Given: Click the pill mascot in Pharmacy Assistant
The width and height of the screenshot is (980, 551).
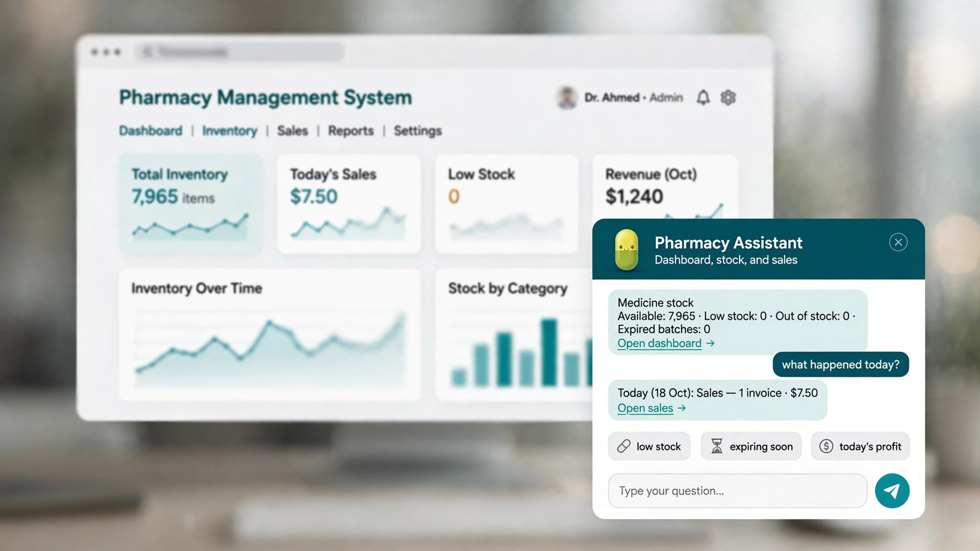Looking at the screenshot, I should tap(626, 249).
